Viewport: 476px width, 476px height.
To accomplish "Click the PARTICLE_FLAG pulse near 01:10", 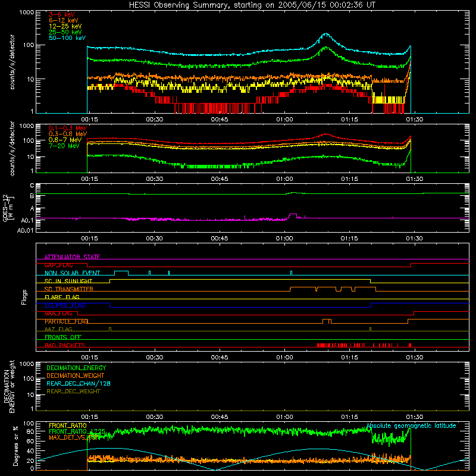I will (327, 321).
